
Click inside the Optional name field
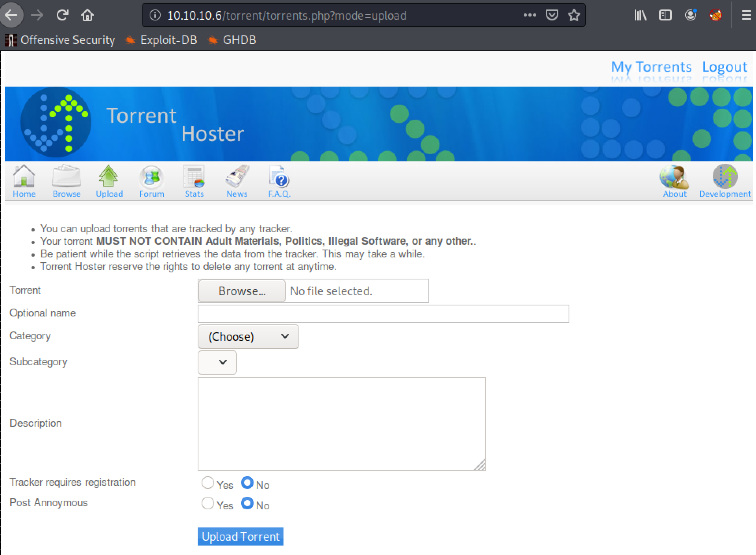click(383, 314)
